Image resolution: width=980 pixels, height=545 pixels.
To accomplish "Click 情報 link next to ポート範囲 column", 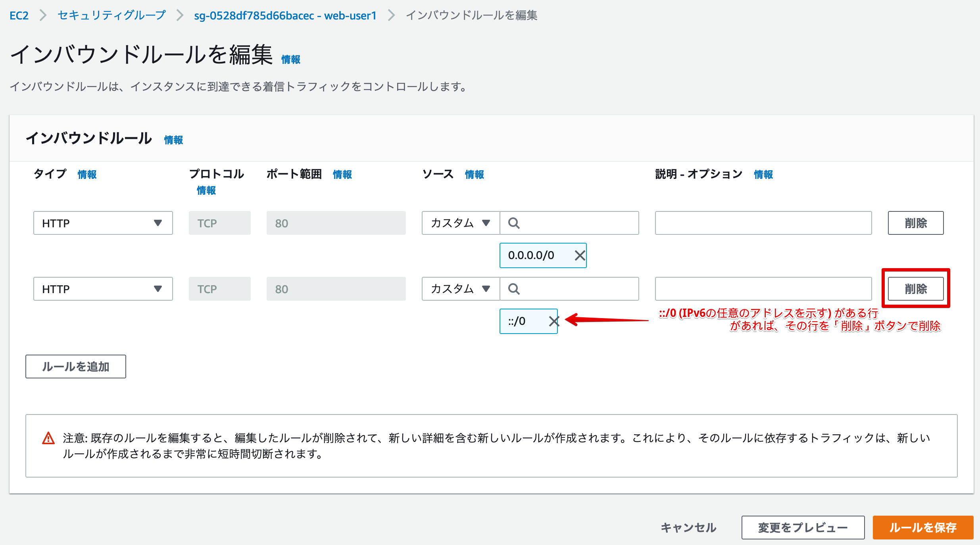I will [x=342, y=175].
